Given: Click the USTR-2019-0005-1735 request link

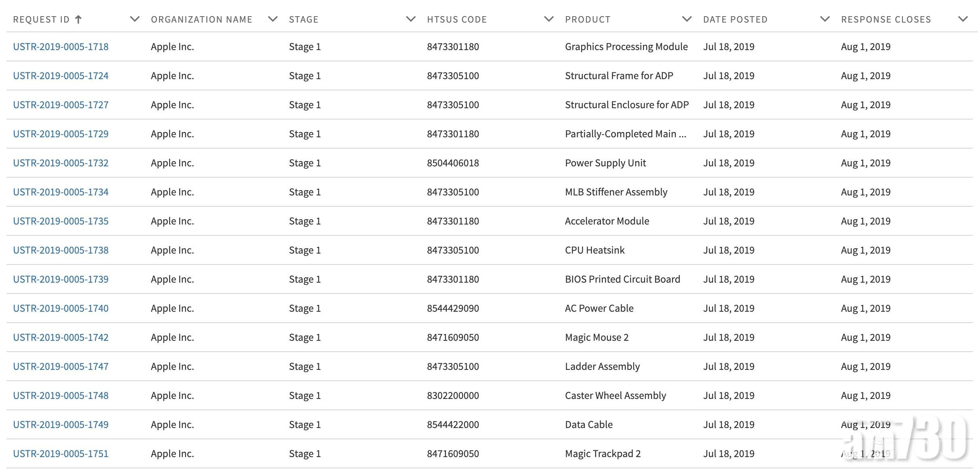Looking at the screenshot, I should (61, 221).
